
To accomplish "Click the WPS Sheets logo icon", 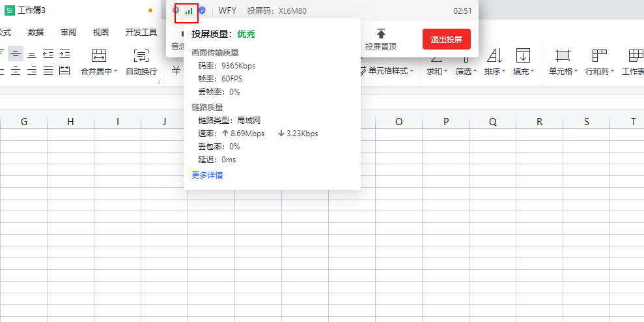I will (9, 10).
